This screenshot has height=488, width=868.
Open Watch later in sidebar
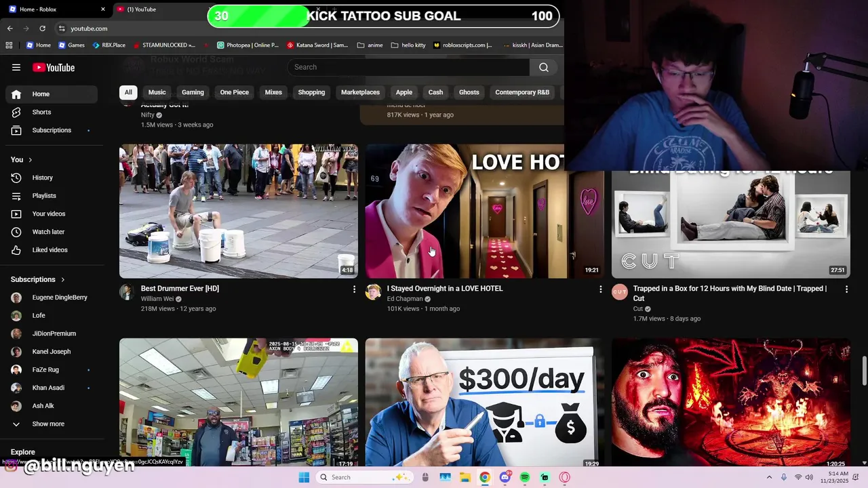point(52,232)
